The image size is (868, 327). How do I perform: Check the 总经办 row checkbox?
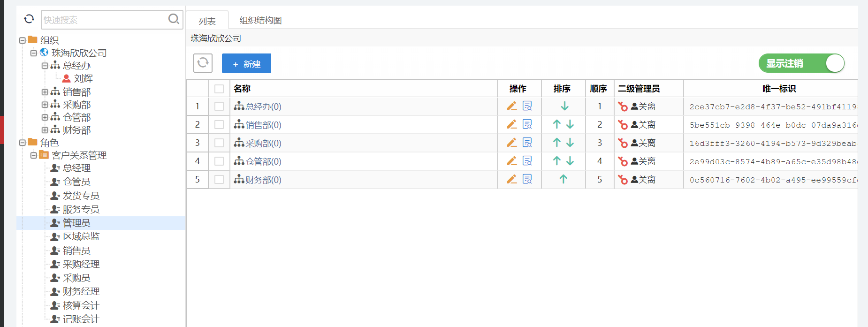219,106
